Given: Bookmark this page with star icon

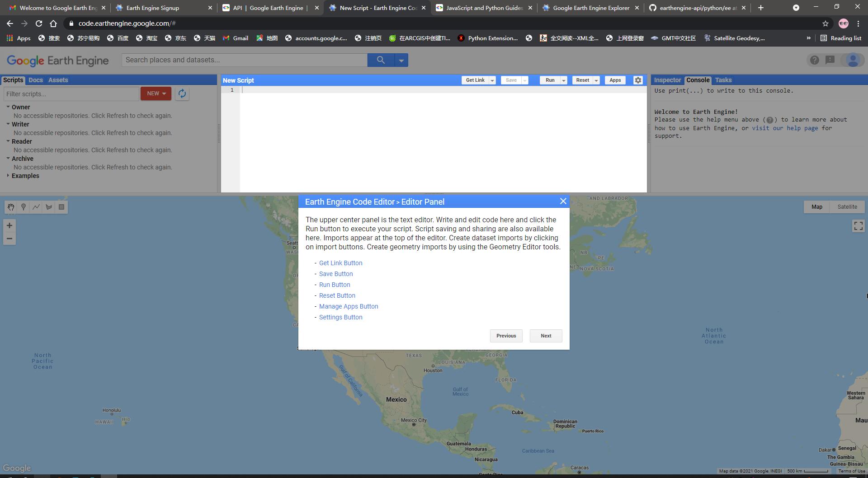Looking at the screenshot, I should pyautogui.click(x=826, y=23).
